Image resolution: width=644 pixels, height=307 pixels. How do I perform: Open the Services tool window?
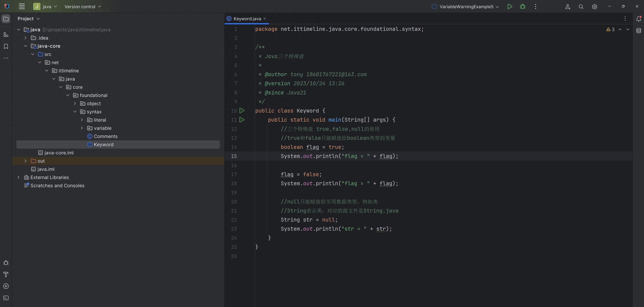click(6, 286)
